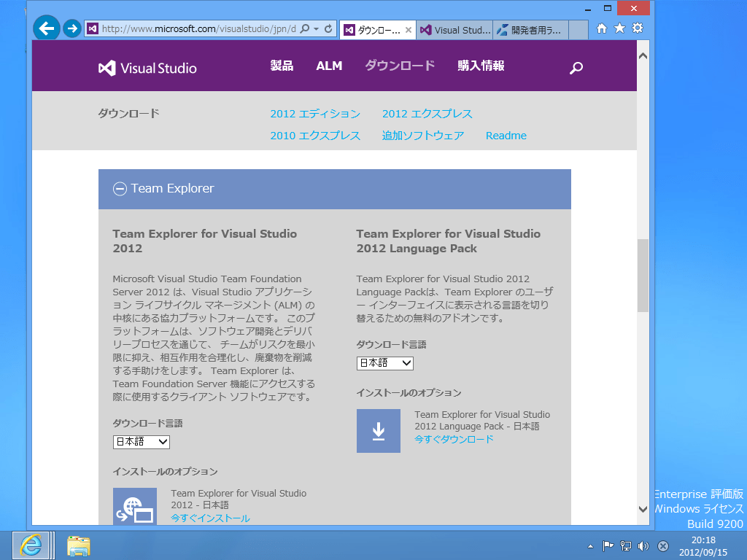The height and width of the screenshot is (560, 747).
Task: Click the search magnifier in purple header
Action: point(576,68)
